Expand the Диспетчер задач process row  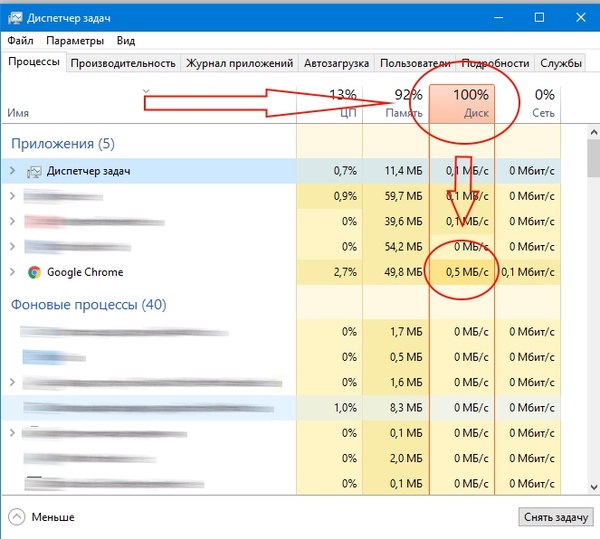(x=12, y=171)
